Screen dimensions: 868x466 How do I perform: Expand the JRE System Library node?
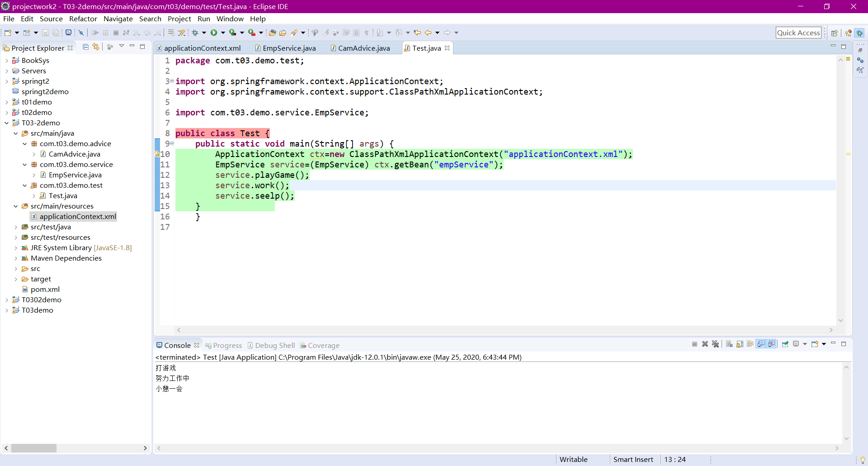pyautogui.click(x=16, y=248)
